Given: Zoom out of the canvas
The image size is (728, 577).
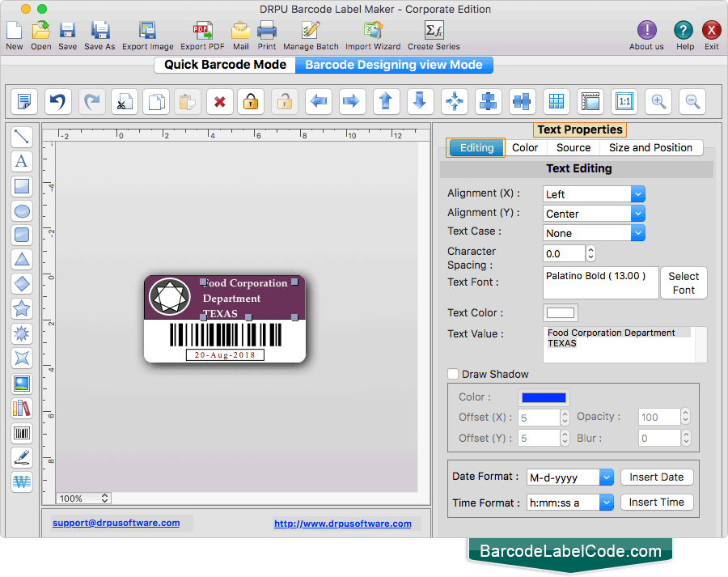Looking at the screenshot, I should point(692,101).
